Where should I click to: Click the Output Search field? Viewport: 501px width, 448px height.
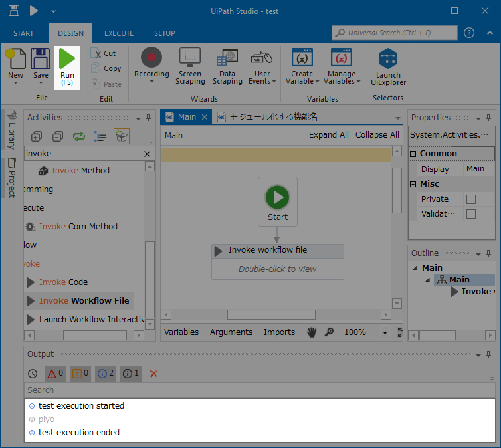[x=259, y=390]
